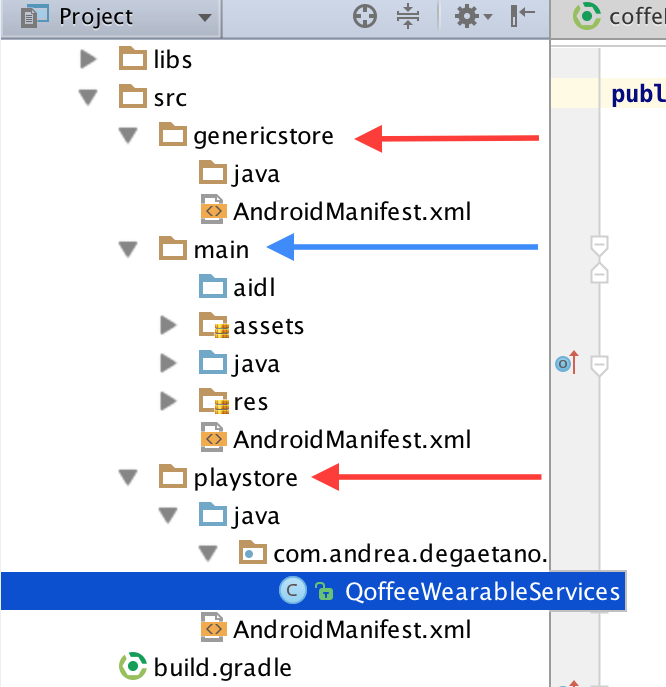Select the main folder
666x687 pixels.
coord(204,249)
